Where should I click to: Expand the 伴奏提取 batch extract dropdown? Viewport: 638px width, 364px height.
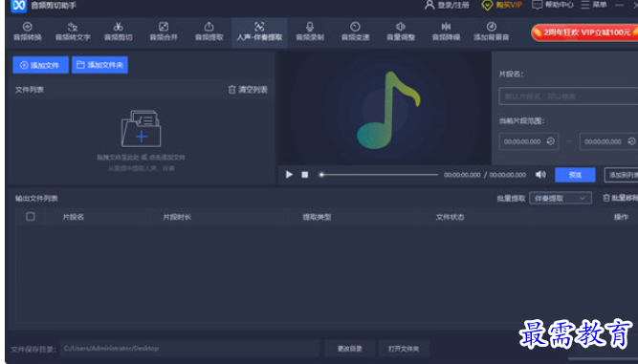point(561,199)
